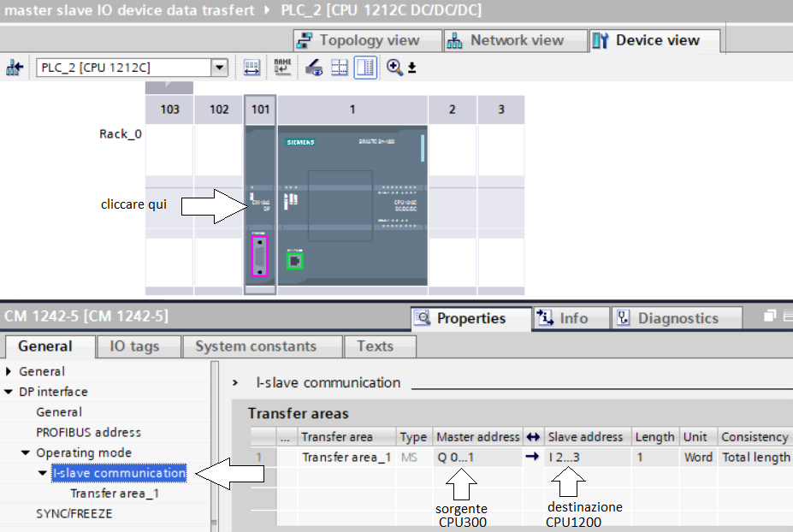Click the eye-and-pencil toolbar icon
The height and width of the screenshot is (532, 793).
[x=314, y=68]
